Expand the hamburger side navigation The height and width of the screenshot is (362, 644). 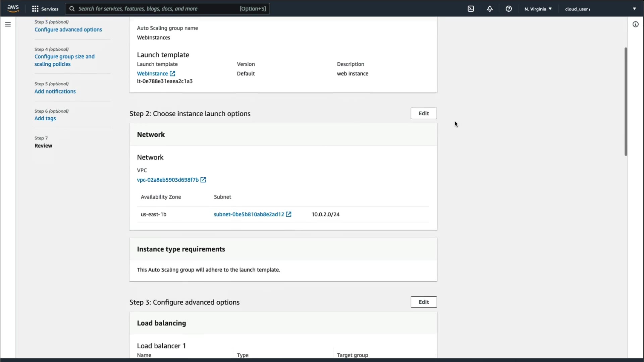(x=8, y=24)
